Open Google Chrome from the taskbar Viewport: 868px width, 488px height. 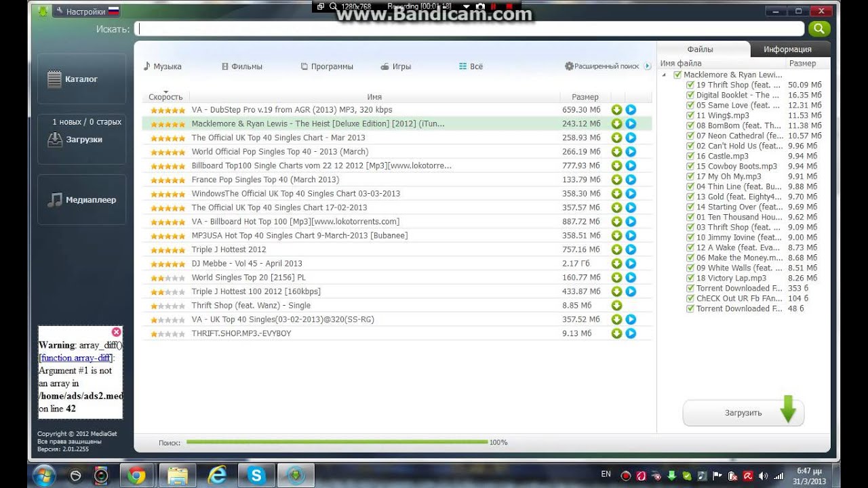tap(137, 476)
